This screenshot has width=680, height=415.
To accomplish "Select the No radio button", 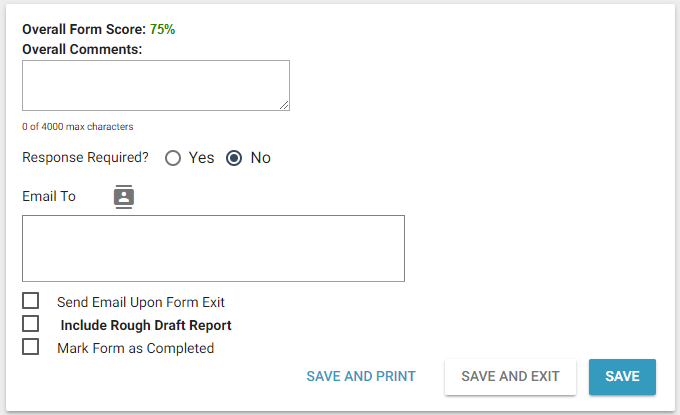I will pos(234,158).
